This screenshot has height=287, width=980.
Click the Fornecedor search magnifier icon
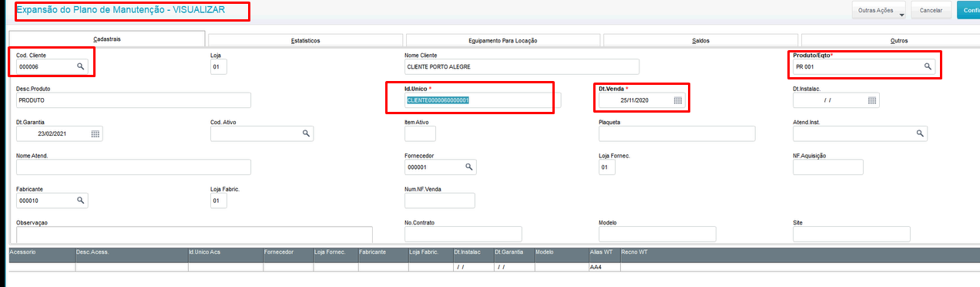click(x=468, y=167)
